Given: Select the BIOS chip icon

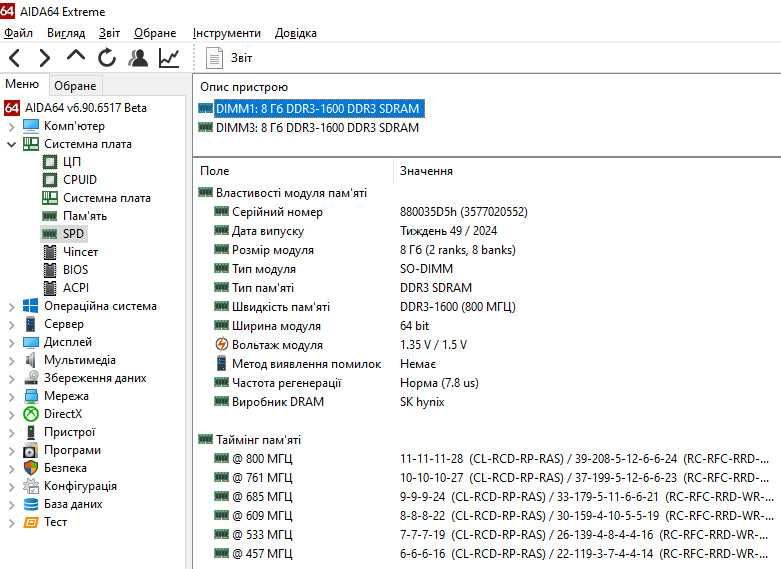Looking at the screenshot, I should click(x=50, y=270).
